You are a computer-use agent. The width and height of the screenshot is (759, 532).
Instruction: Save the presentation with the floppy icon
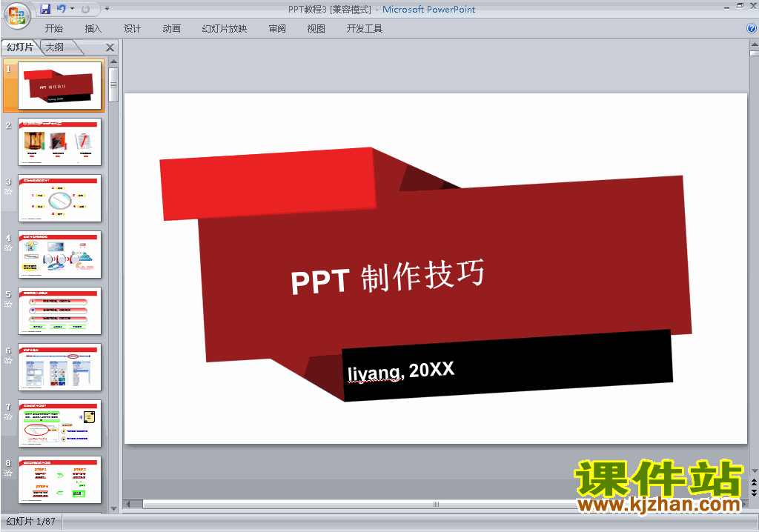coord(45,9)
